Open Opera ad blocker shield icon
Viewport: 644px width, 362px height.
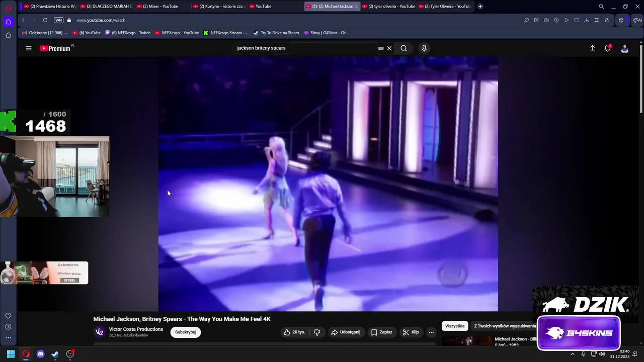click(556, 20)
